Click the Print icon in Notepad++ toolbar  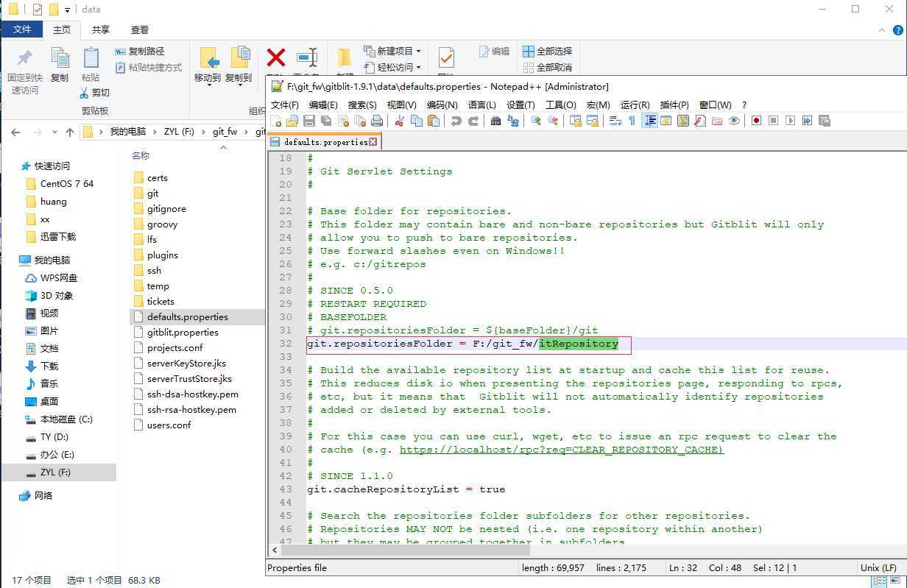point(376,121)
